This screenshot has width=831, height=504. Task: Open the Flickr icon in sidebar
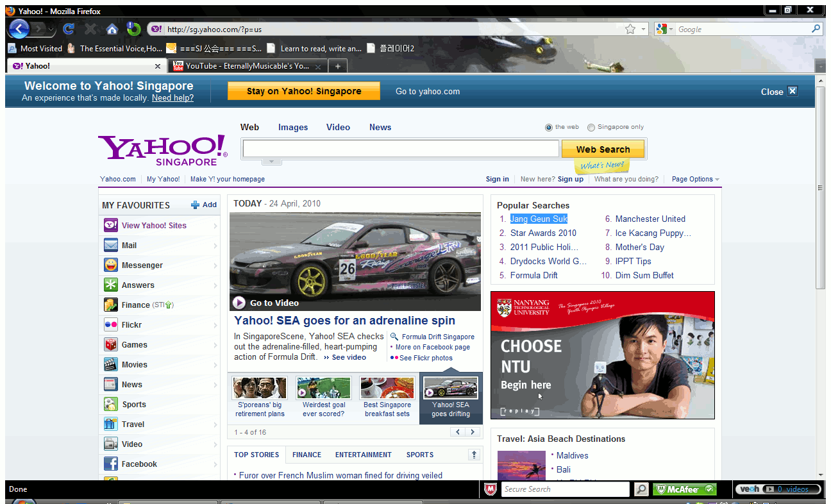coord(111,324)
